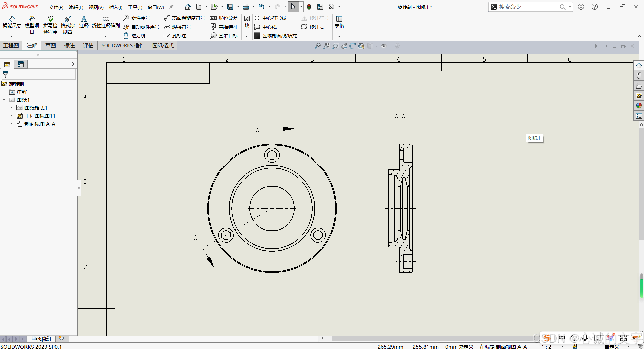Open the Options gear icon
The width and height of the screenshot is (644, 349).
pos(331,7)
